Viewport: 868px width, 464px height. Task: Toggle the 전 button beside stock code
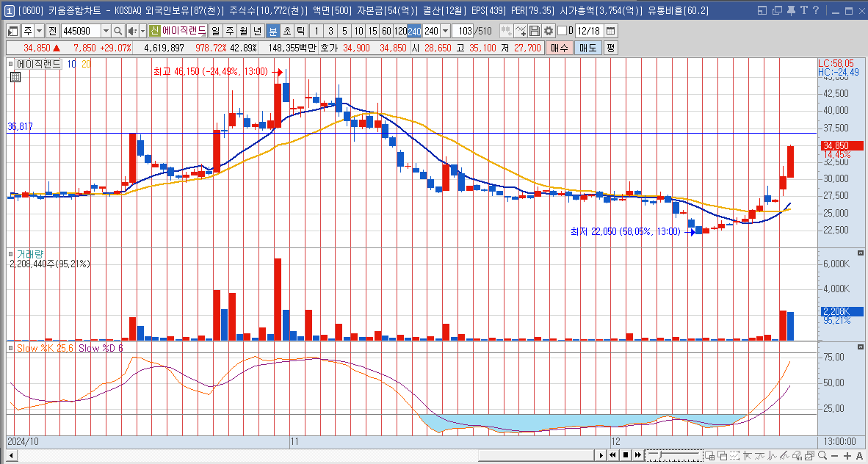[53, 31]
